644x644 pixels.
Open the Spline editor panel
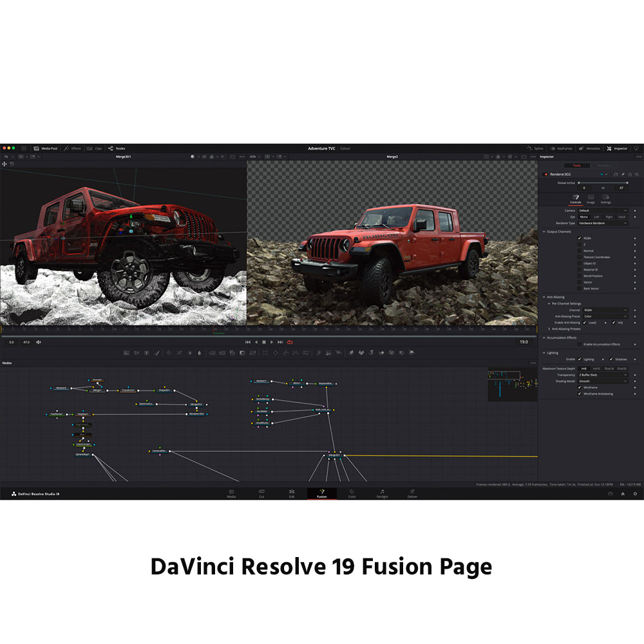click(535, 148)
